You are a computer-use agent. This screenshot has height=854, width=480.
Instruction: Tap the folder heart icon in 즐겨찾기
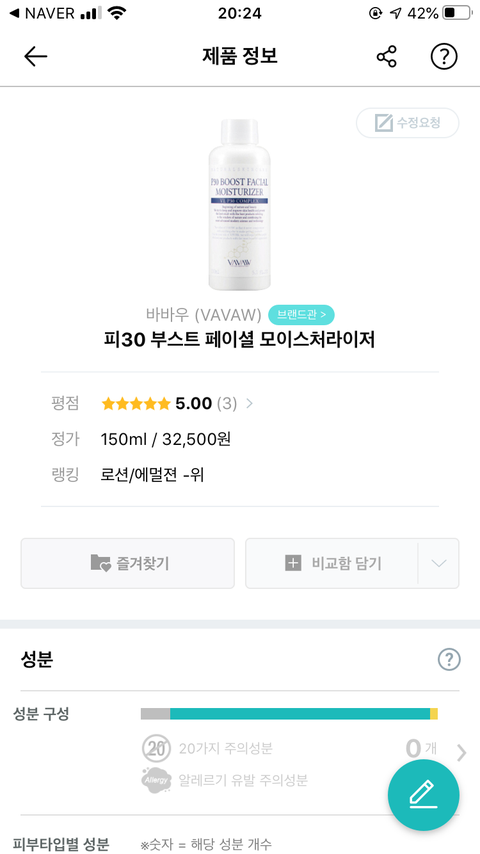(100, 563)
